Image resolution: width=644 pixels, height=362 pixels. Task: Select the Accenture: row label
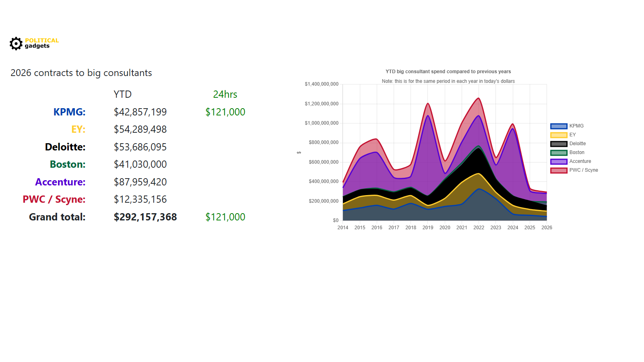point(60,182)
